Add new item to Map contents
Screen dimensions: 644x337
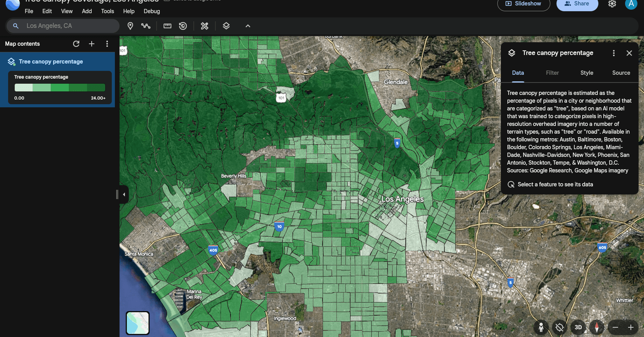click(92, 44)
